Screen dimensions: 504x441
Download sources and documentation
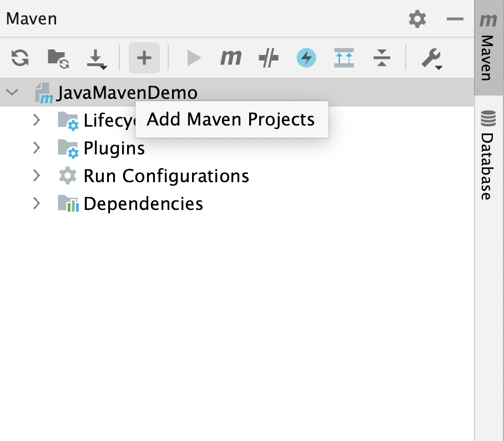[96, 57]
